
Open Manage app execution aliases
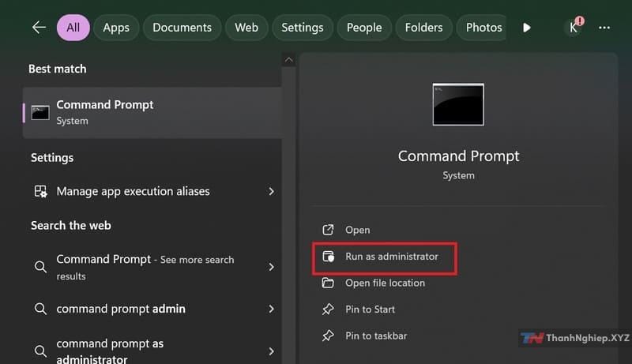152,191
